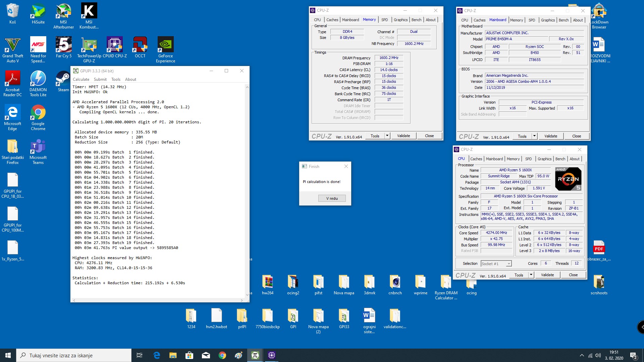Open Bench tab in Mainboard CPU-Z window
The image size is (644, 362).
click(563, 20)
